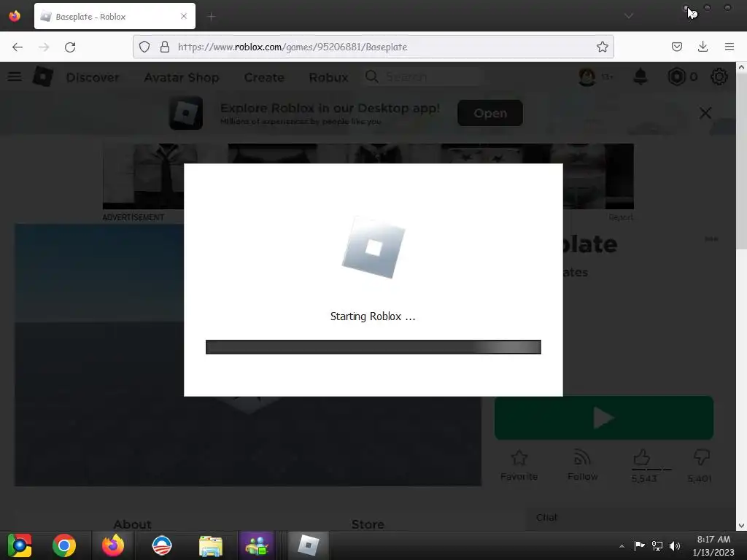Image resolution: width=747 pixels, height=560 pixels.
Task: Select the Baseplate - Roblox tab
Action: pos(115,16)
